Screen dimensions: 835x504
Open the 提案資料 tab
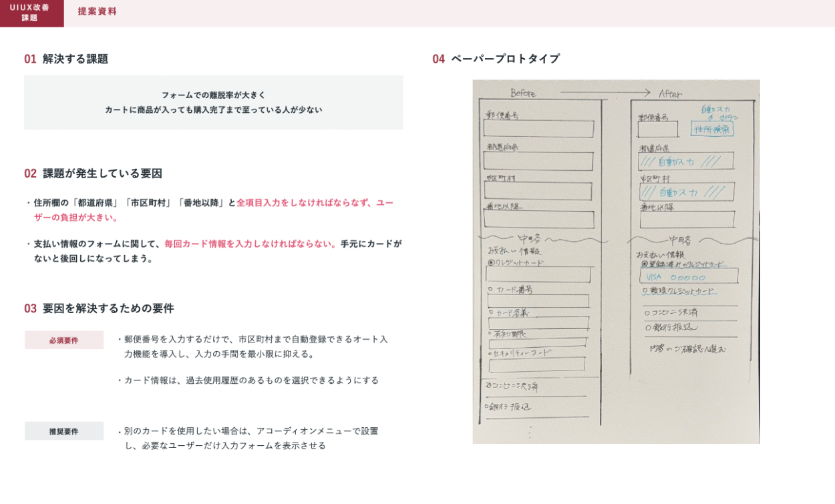(97, 11)
